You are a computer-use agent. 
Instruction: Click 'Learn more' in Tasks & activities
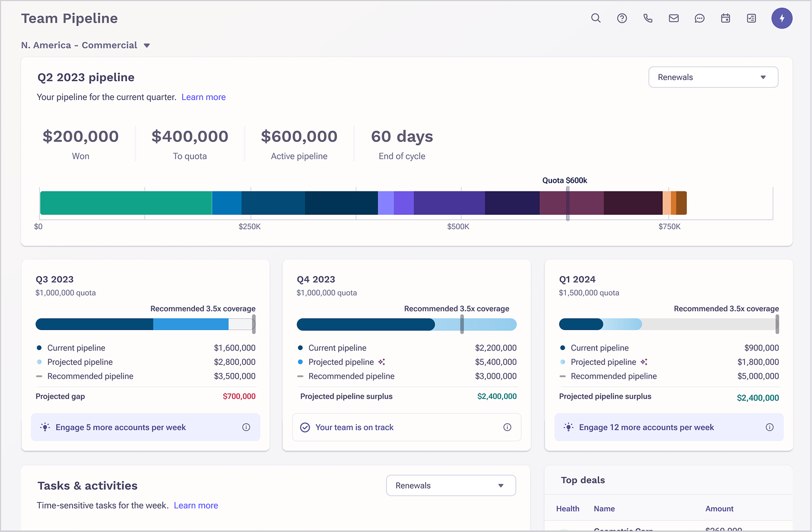(x=196, y=505)
